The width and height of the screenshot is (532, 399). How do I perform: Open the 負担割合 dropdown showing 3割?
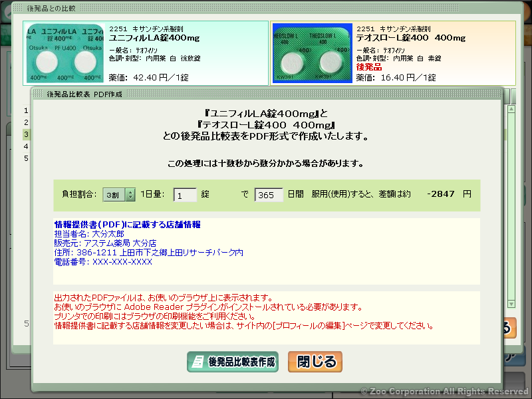[119, 195]
